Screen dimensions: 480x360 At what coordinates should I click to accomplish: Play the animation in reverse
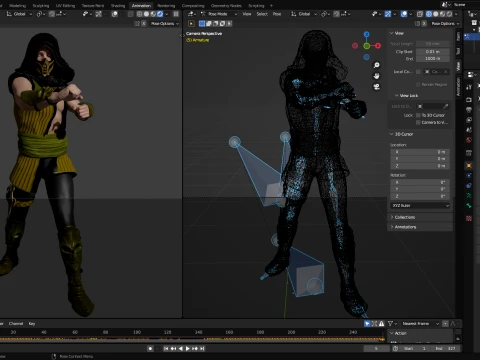pyautogui.click(x=181, y=348)
